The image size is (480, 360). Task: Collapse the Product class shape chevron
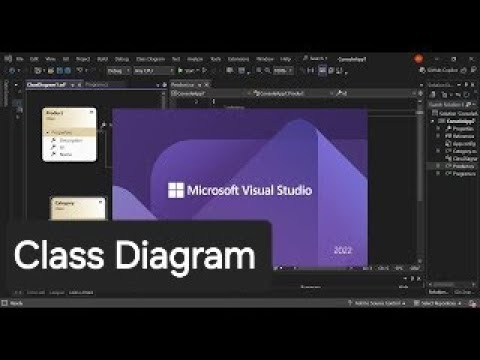91,113
